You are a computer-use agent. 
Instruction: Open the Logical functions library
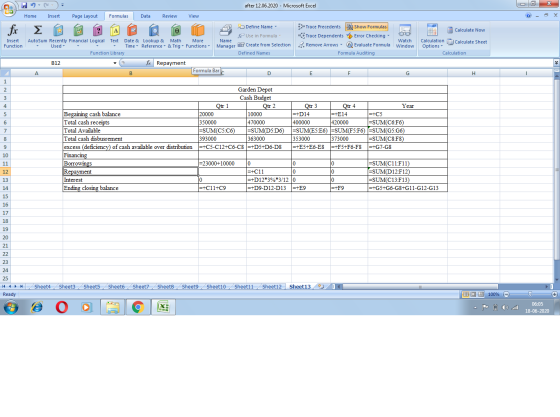pos(97,36)
